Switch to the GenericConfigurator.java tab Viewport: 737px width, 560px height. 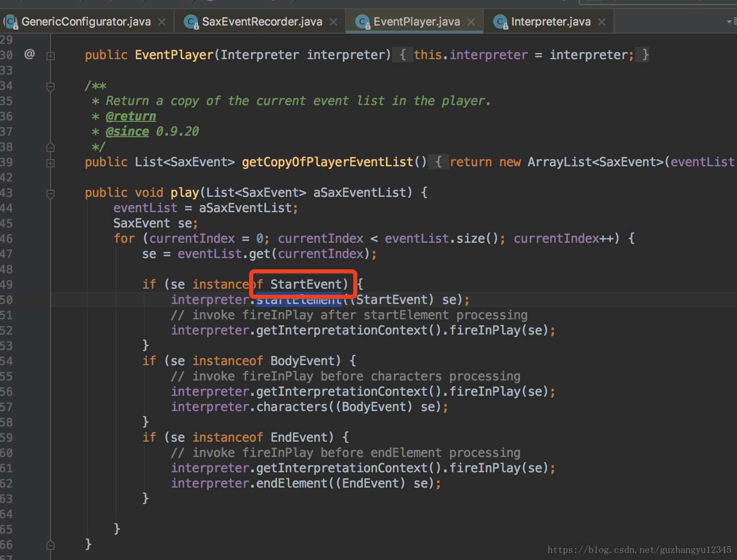pos(86,22)
